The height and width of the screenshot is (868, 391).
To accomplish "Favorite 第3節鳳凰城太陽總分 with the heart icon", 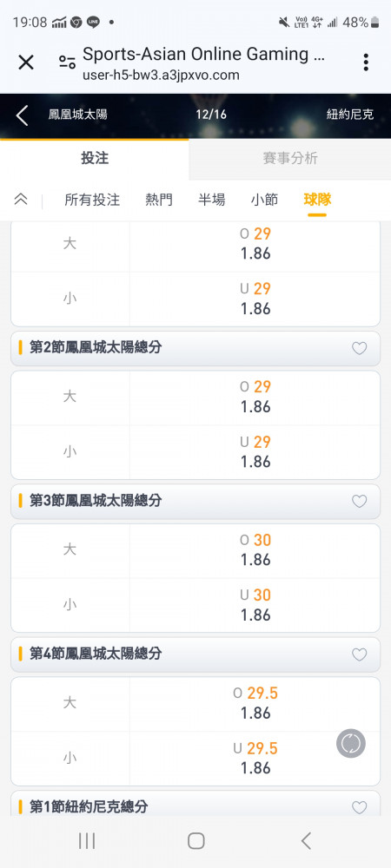I will pos(360,501).
